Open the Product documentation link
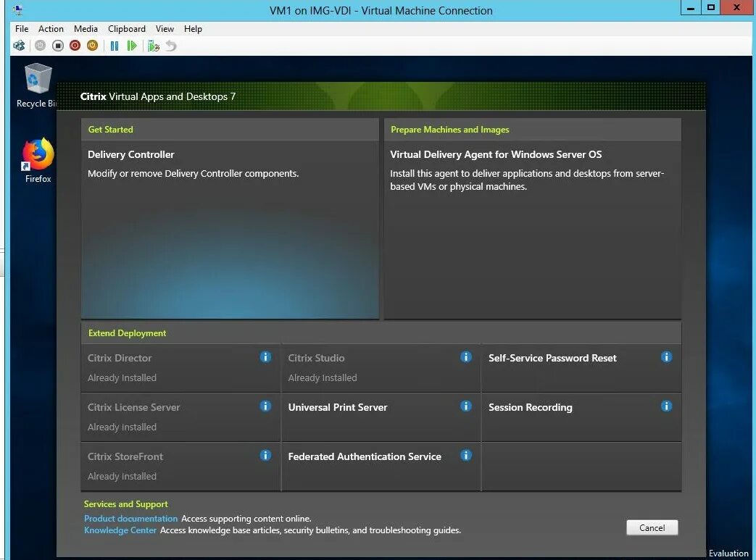756x560 pixels. tap(130, 519)
